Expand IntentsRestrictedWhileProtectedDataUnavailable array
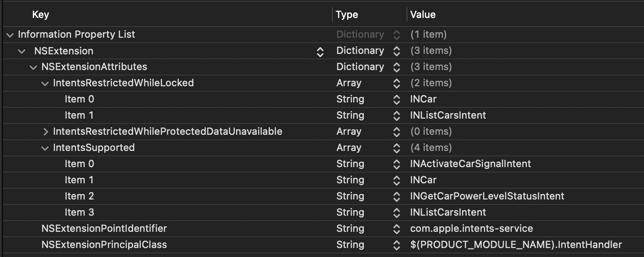This screenshot has width=644, height=257. pos(45,132)
